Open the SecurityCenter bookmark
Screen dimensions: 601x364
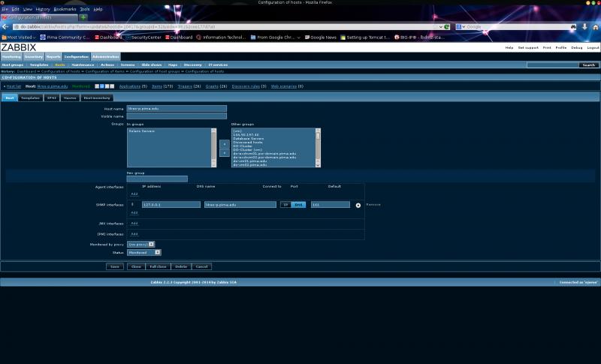tap(143, 38)
